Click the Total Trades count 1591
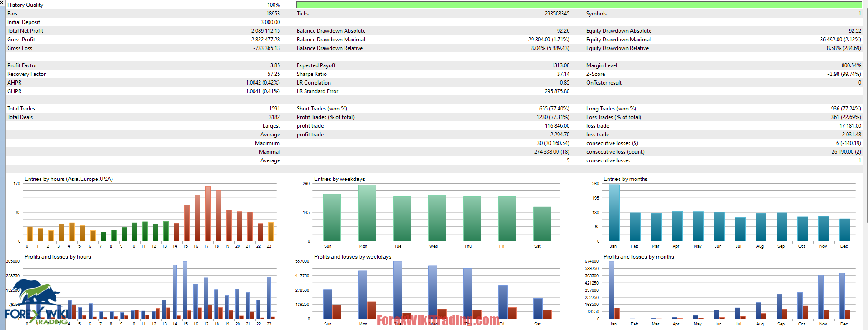 [x=274, y=109]
